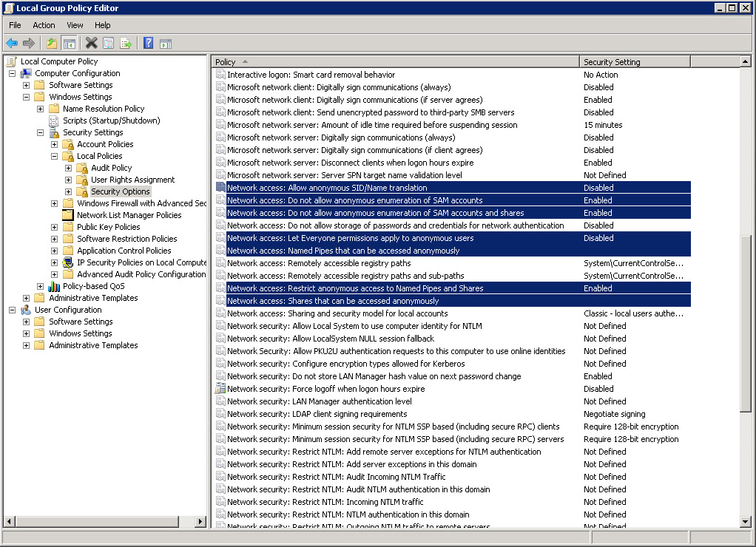Collapse the Security Settings node
The height and width of the screenshot is (547, 756).
[40, 132]
